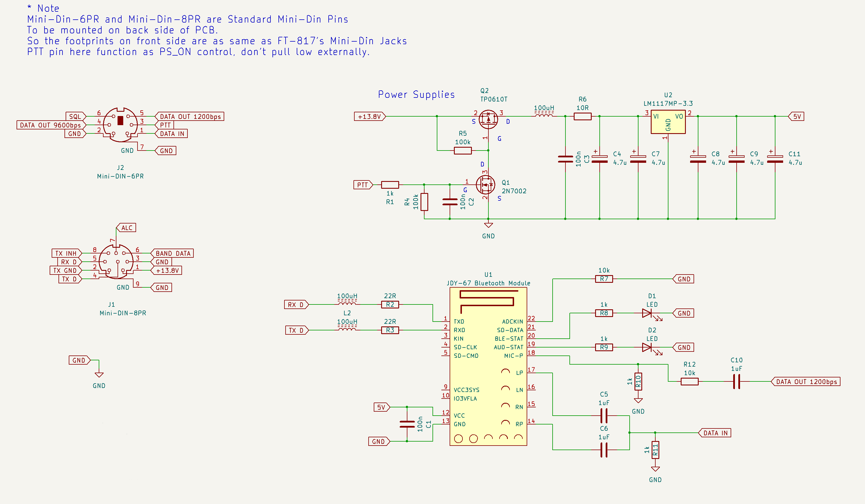Image resolution: width=865 pixels, height=504 pixels.
Task: Select the TX D label beside R3 inductor
Action: pyautogui.click(x=297, y=330)
